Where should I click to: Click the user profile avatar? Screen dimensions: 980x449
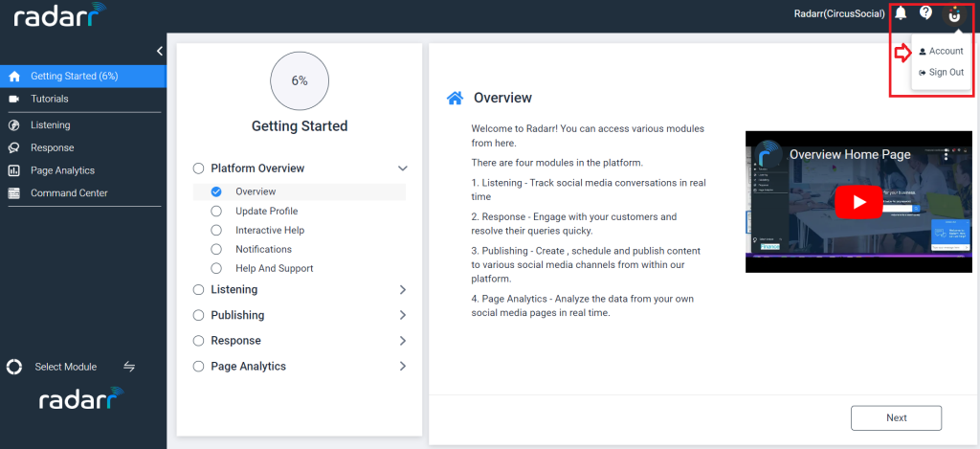point(954,14)
